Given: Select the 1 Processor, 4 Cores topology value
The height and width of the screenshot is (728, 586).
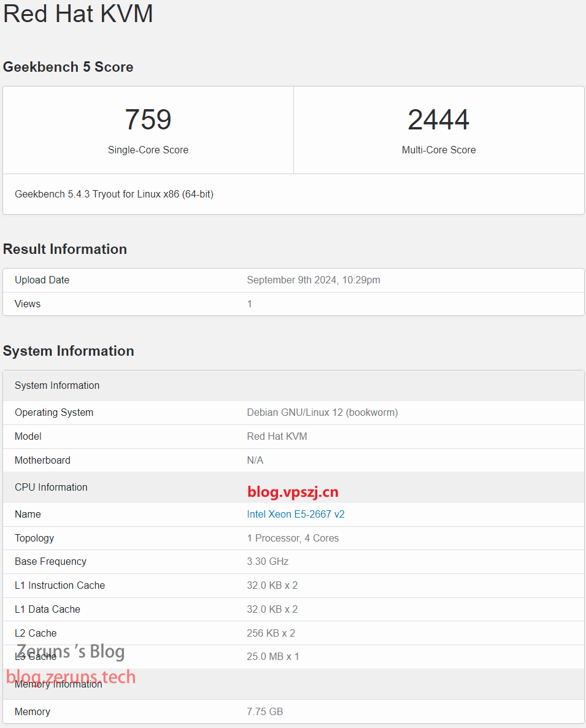Looking at the screenshot, I should point(293,538).
